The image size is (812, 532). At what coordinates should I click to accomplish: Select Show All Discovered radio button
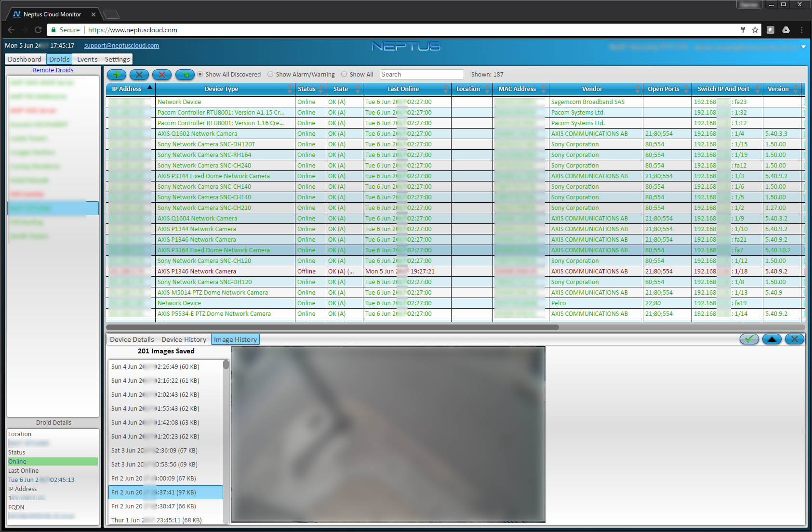click(x=200, y=74)
